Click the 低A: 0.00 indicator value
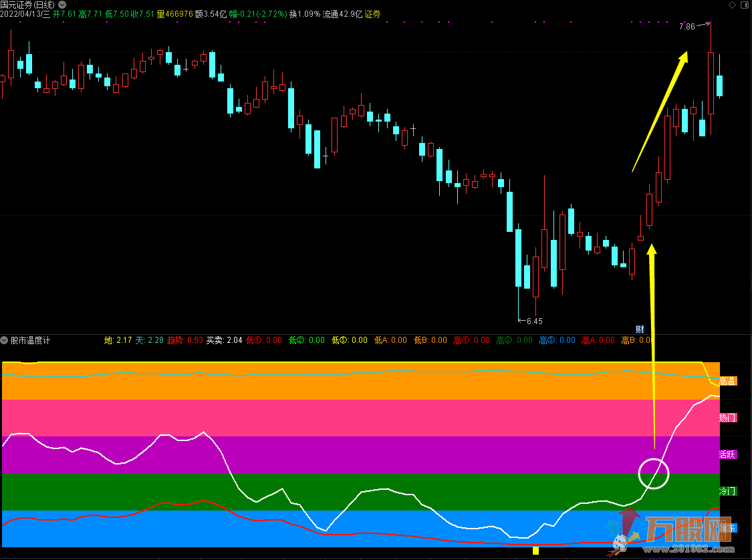The height and width of the screenshot is (560, 752). (x=390, y=340)
